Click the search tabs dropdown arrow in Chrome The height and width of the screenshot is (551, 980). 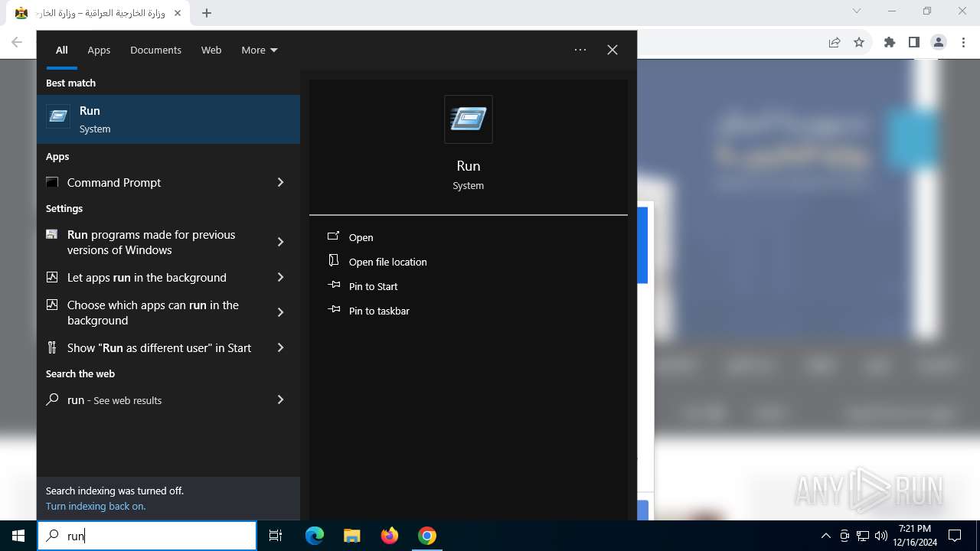pyautogui.click(x=857, y=11)
